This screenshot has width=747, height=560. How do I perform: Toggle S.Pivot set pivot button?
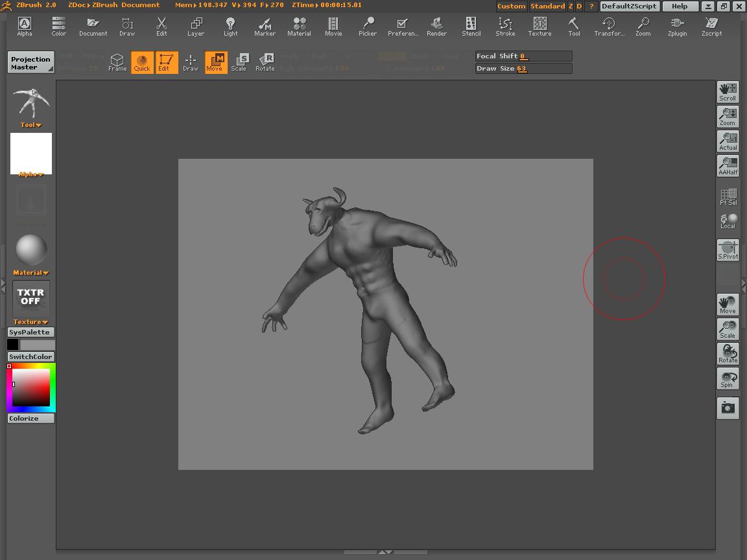coord(728,250)
